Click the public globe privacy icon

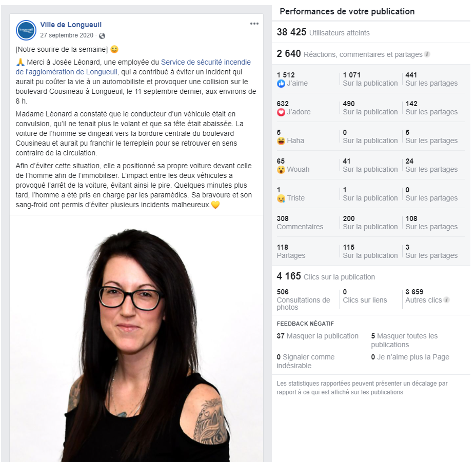tap(102, 36)
